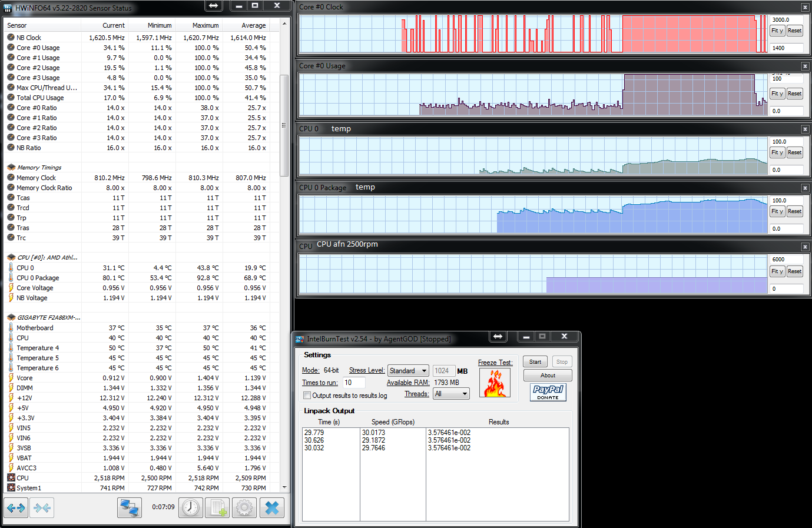Click the Speed (GFlops) column header
The image size is (812, 528).
393,422
